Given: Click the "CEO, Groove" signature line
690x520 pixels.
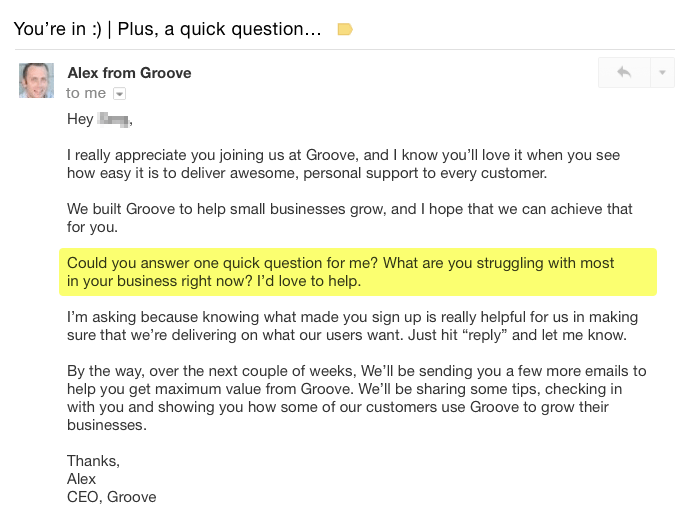Looking at the screenshot, I should (111, 497).
